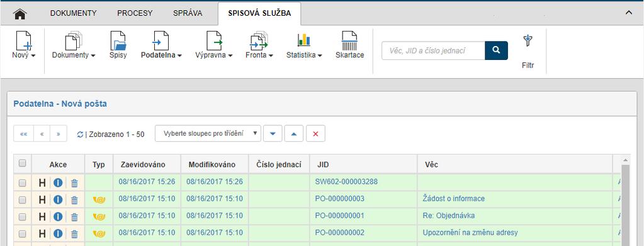
Task: Open the Upozornění na změnu adresy link
Action: coord(470,232)
